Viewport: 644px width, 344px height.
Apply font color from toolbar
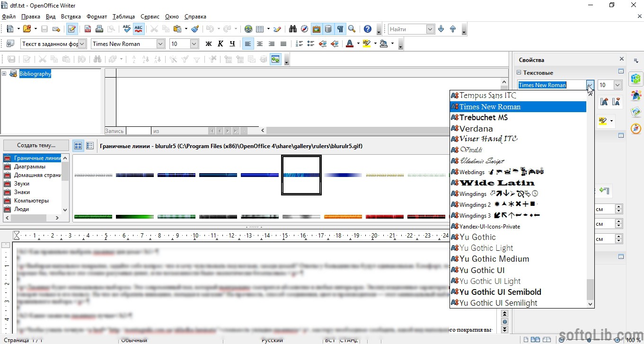350,44
